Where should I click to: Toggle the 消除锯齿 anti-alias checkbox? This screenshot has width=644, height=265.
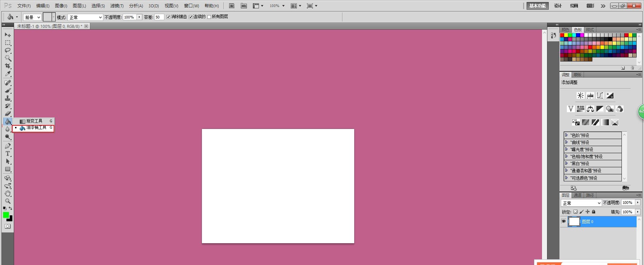coord(168,17)
